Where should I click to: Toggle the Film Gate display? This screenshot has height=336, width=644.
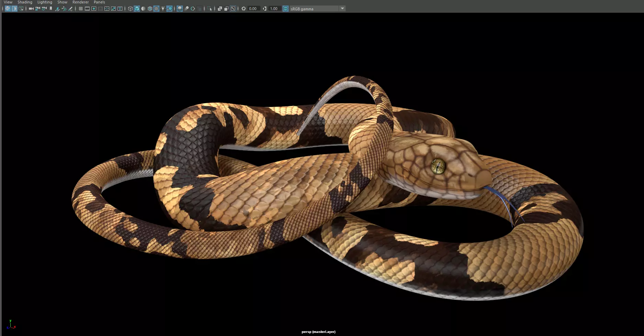(87, 9)
